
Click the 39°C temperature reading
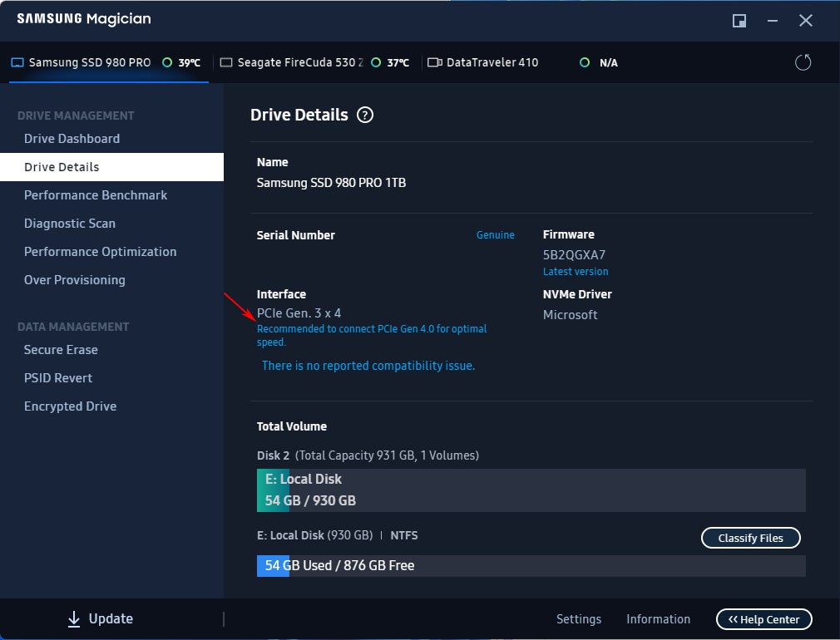point(189,62)
